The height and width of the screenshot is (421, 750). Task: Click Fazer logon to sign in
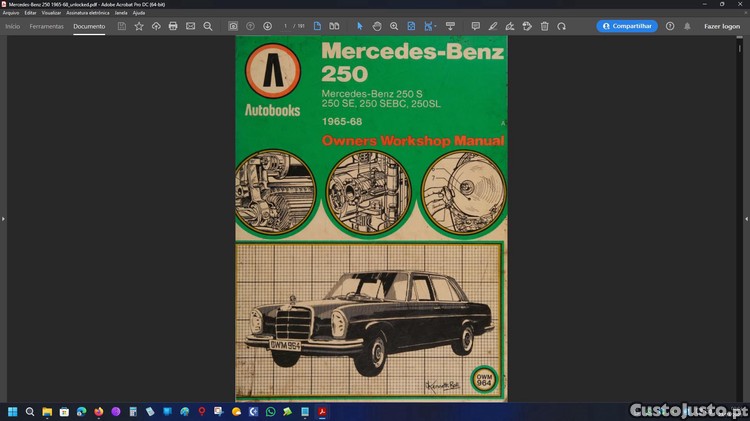(721, 26)
